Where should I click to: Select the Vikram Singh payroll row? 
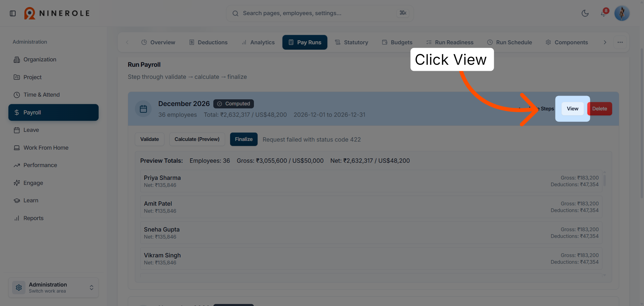(x=371, y=259)
